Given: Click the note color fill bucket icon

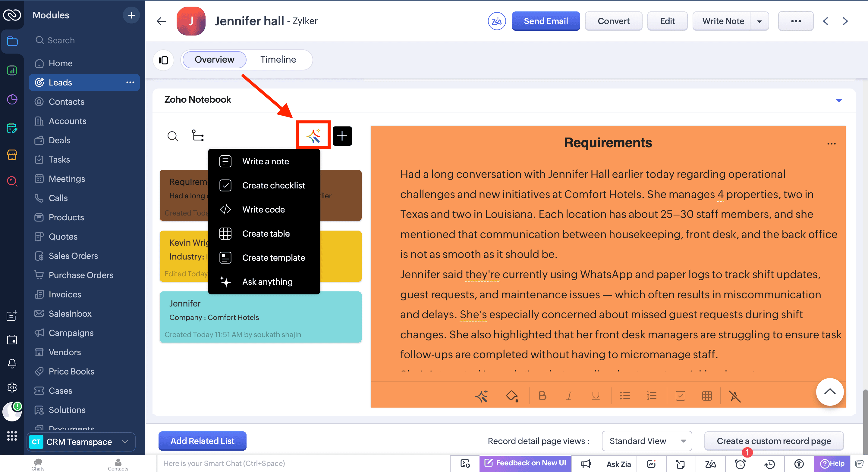Looking at the screenshot, I should (x=511, y=396).
